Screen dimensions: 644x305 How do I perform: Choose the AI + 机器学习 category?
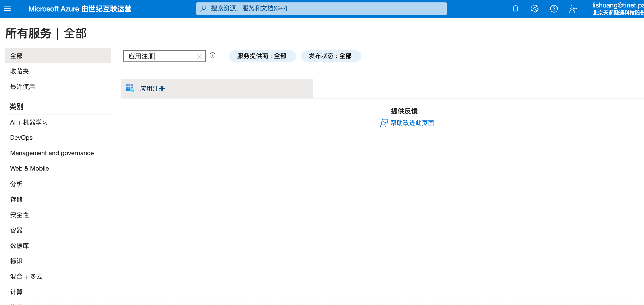tap(29, 122)
